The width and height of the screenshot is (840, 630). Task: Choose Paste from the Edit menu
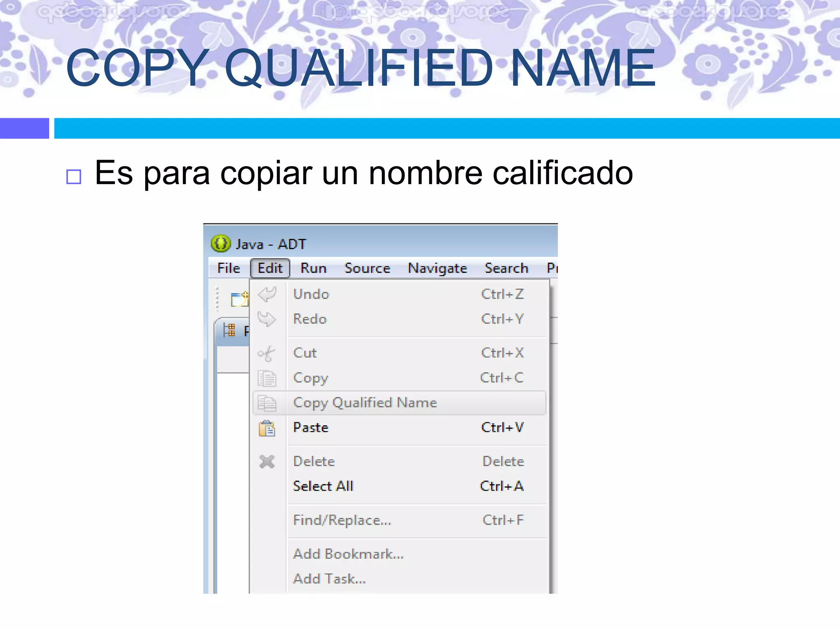(x=399, y=428)
